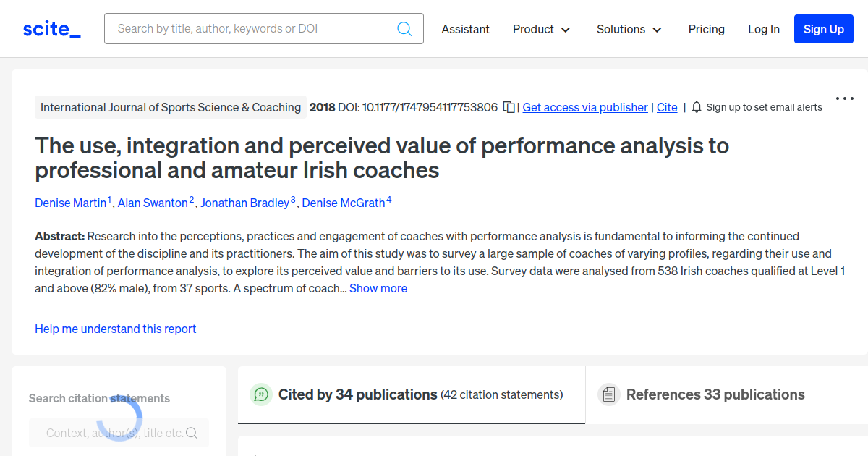This screenshot has width=868, height=456.
Task: Click the document icon on References tab
Action: tap(609, 394)
